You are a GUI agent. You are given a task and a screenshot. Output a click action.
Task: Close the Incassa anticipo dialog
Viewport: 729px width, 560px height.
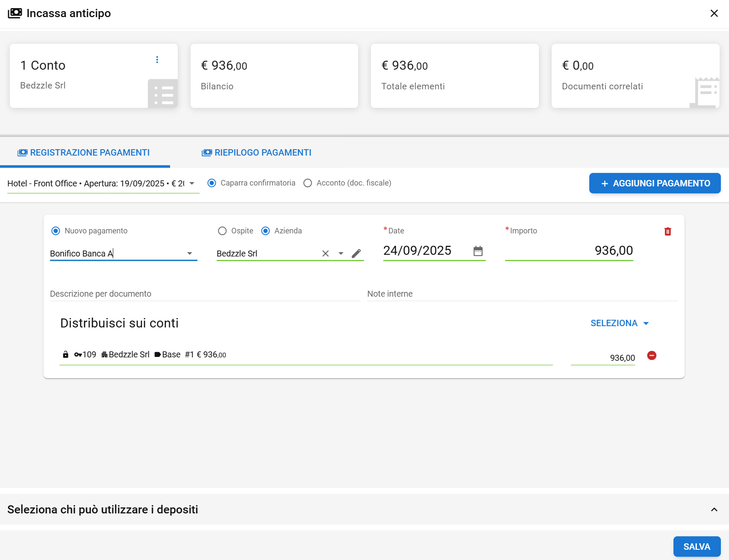pos(714,14)
